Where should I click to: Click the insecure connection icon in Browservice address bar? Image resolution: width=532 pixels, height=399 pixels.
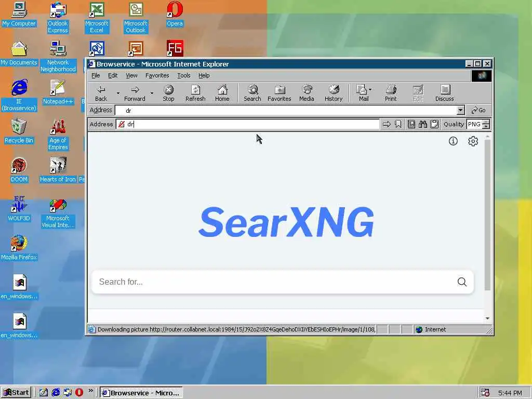(x=121, y=124)
